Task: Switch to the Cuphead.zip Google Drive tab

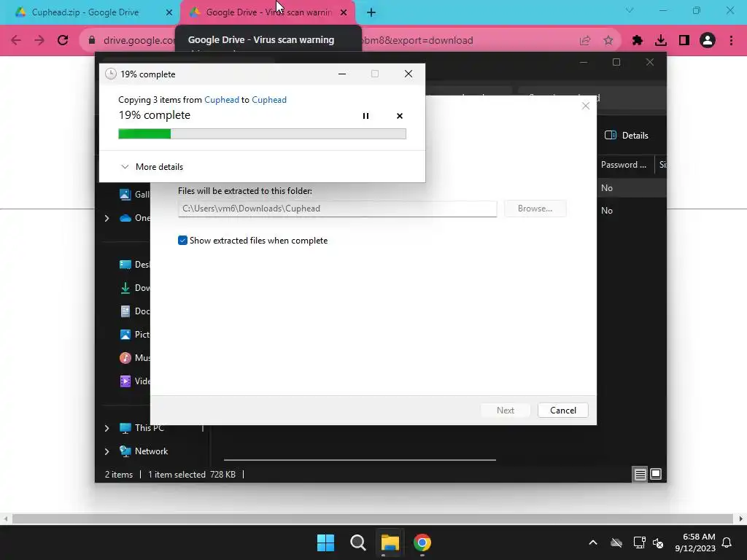Action: coord(85,12)
